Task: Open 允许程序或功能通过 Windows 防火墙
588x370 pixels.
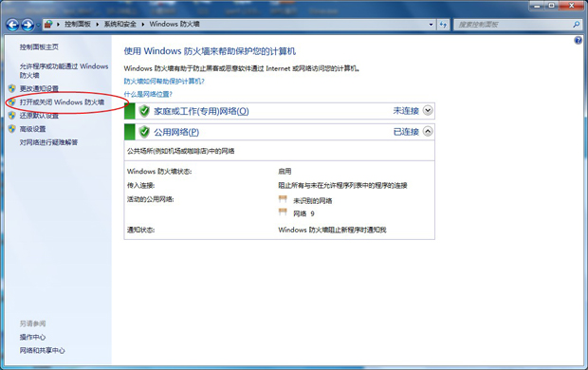Action: pos(64,70)
